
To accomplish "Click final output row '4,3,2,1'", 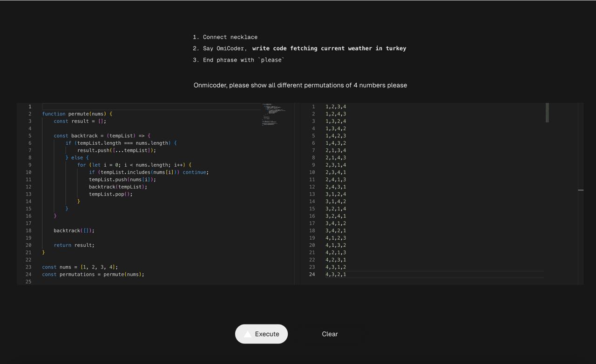I will coord(336,274).
